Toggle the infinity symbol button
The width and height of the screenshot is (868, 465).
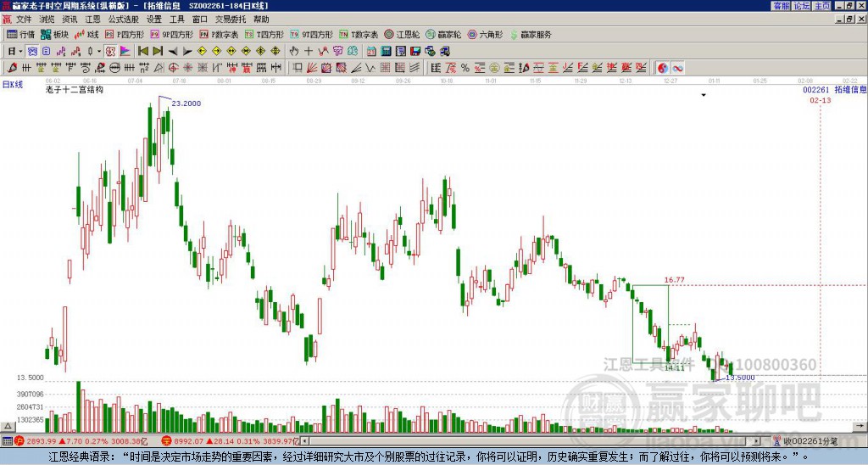point(677,68)
